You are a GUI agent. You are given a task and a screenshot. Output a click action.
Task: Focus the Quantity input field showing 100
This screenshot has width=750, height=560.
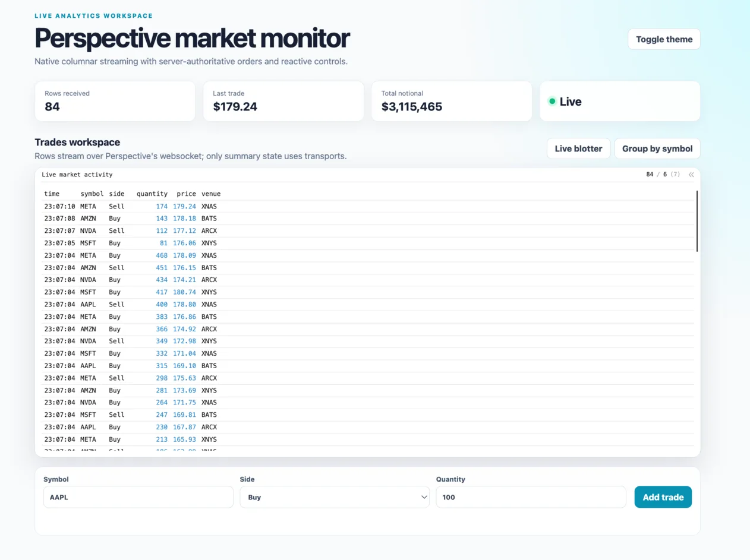(531, 497)
